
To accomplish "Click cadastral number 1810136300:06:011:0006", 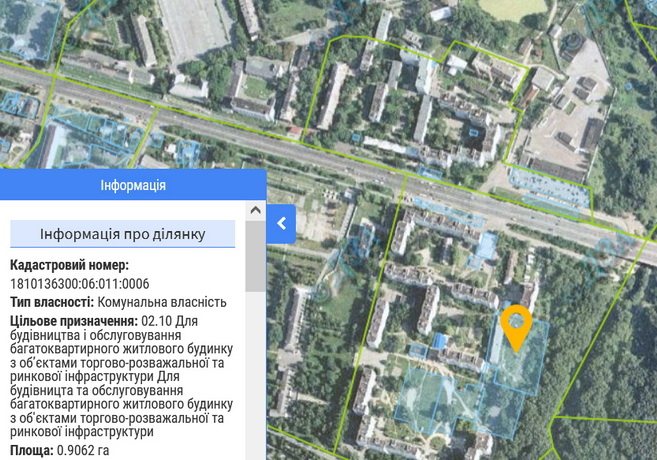I will pyautogui.click(x=79, y=284).
